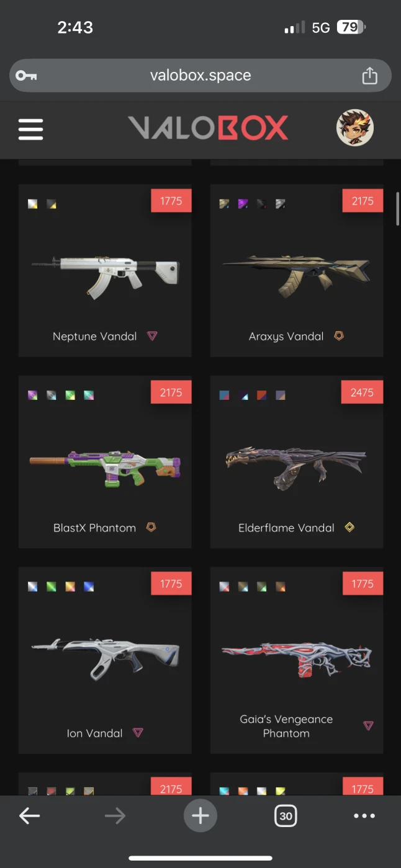Tap the tier icon beside Elderflame Vandal

click(x=350, y=527)
